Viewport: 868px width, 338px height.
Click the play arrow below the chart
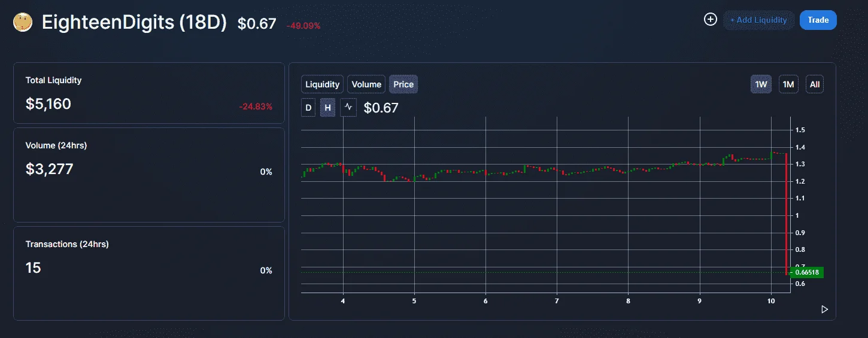(824, 309)
